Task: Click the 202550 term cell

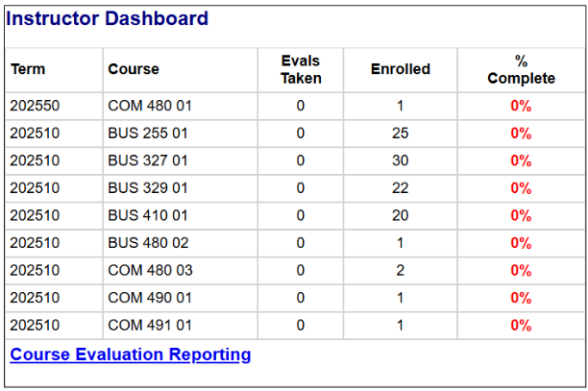Action: [x=35, y=107]
